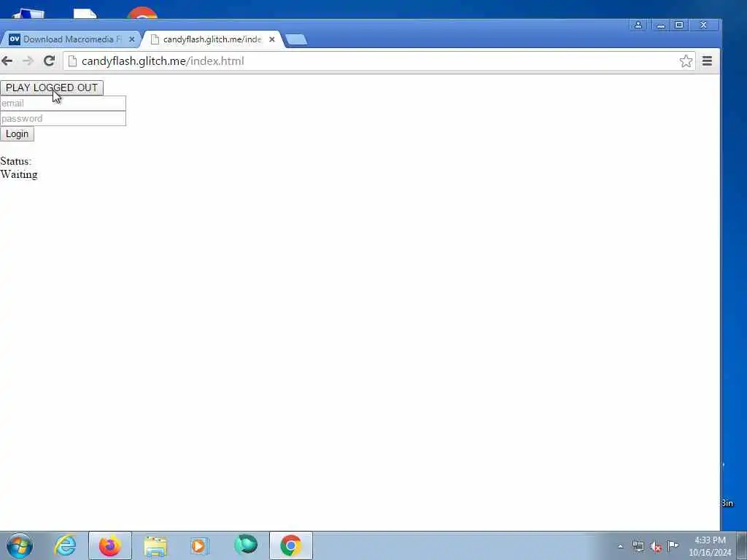Open Windows Media Player from taskbar

[x=200, y=545]
